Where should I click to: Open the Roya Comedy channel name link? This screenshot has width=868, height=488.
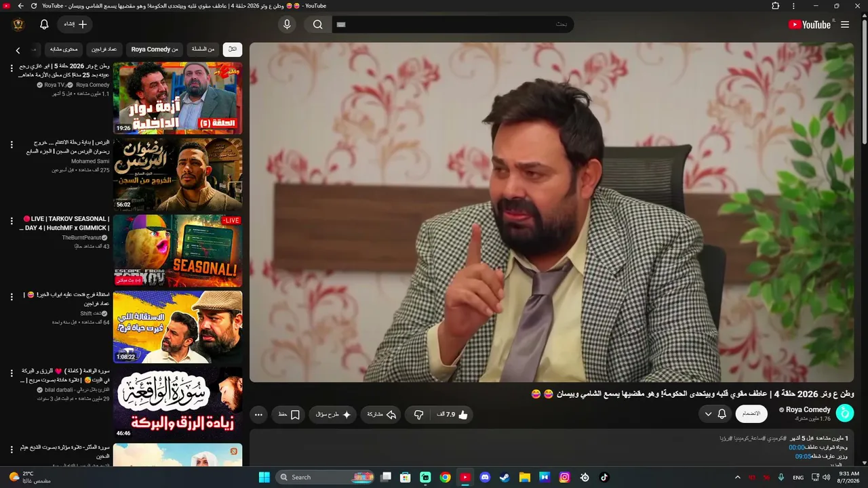808,409
